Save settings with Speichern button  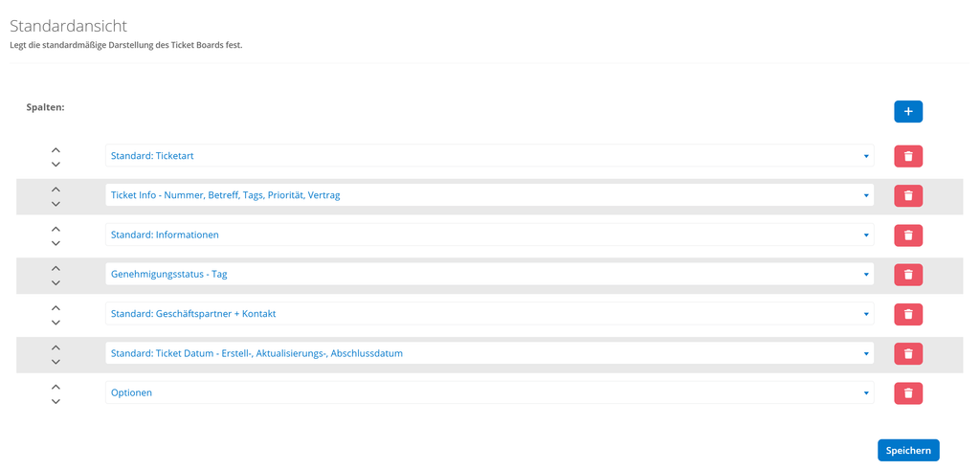[908, 450]
